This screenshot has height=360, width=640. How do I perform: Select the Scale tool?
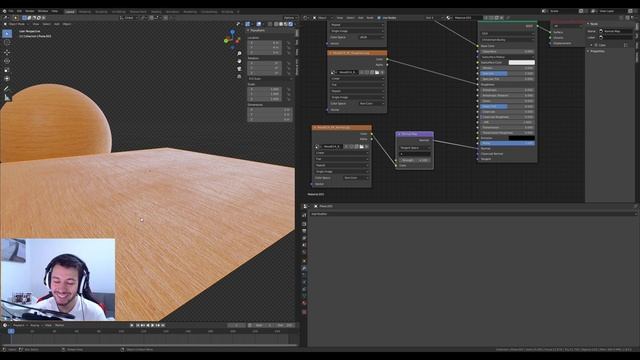coord(7,70)
